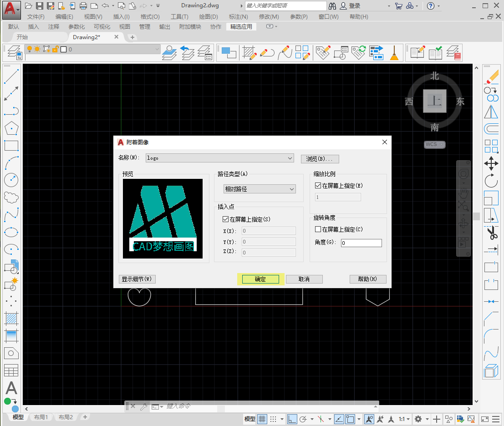The width and height of the screenshot is (504, 426).
Task: Select the Gradient fill tool
Action: point(11,336)
